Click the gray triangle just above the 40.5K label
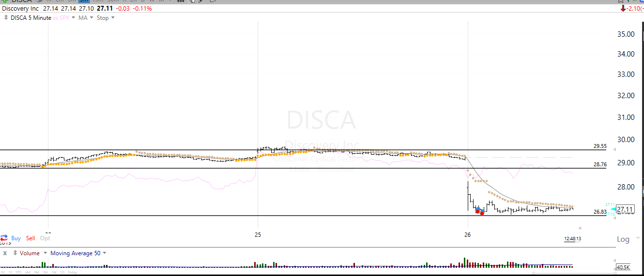The image size is (644, 276). click(614, 260)
